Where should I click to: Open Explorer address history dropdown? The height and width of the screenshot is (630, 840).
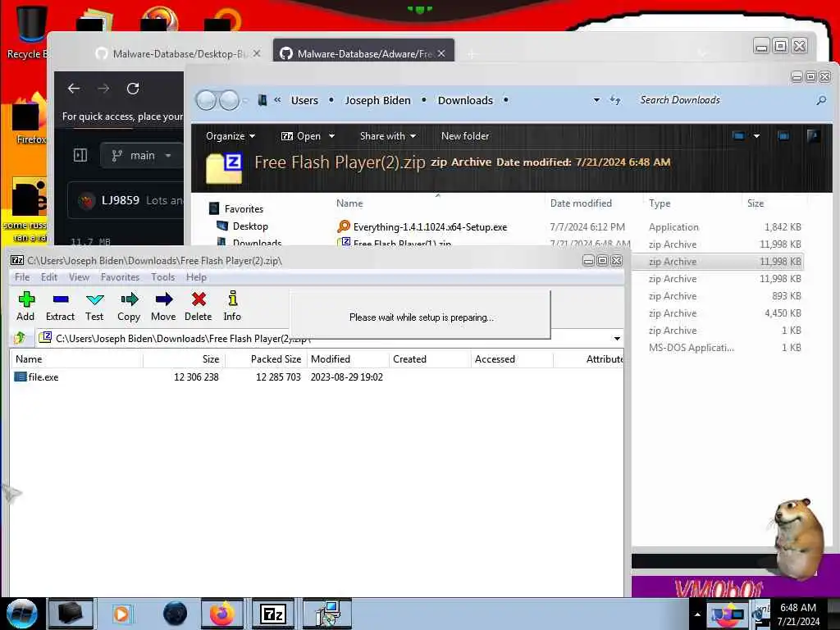596,100
